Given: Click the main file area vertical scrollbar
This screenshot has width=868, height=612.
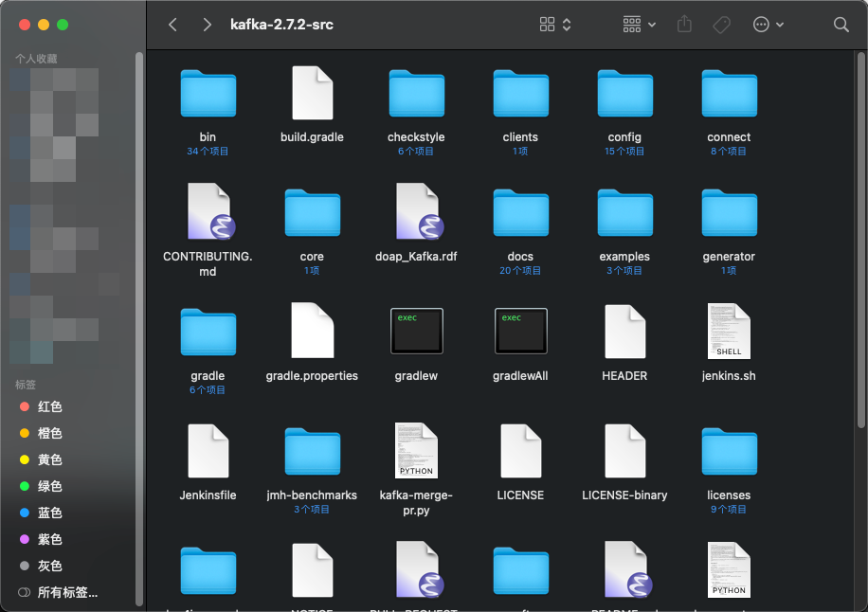Looking at the screenshot, I should [x=860, y=240].
